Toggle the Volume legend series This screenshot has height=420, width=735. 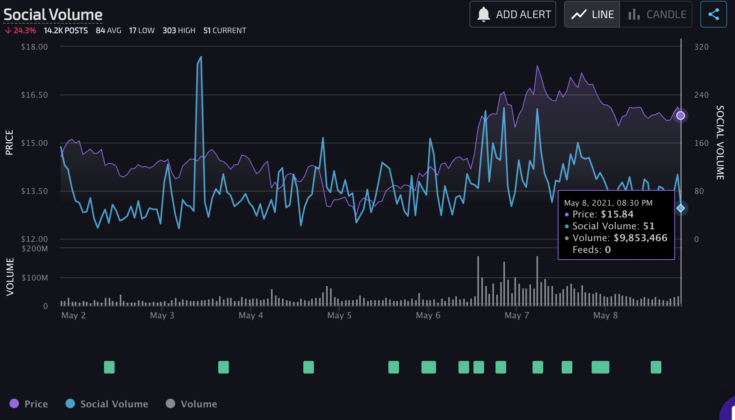pyautogui.click(x=191, y=404)
